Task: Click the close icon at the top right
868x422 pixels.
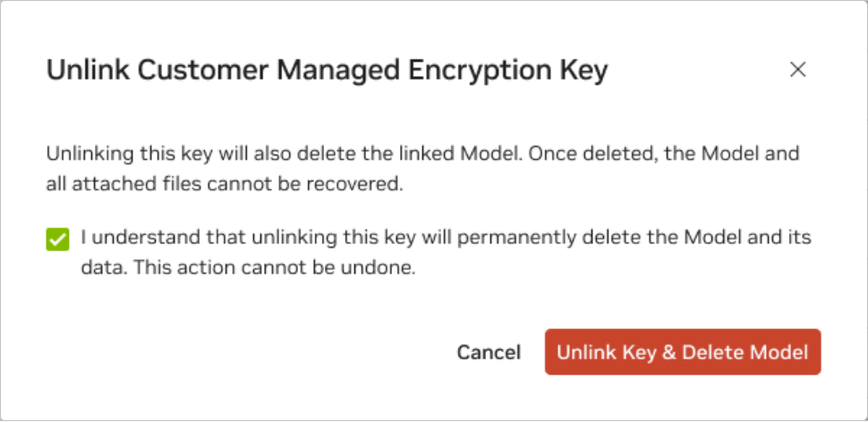Action: coord(798,70)
